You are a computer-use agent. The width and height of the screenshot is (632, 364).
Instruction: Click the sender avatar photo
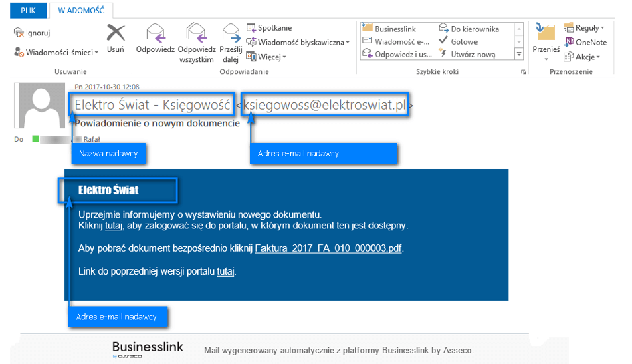point(39,106)
